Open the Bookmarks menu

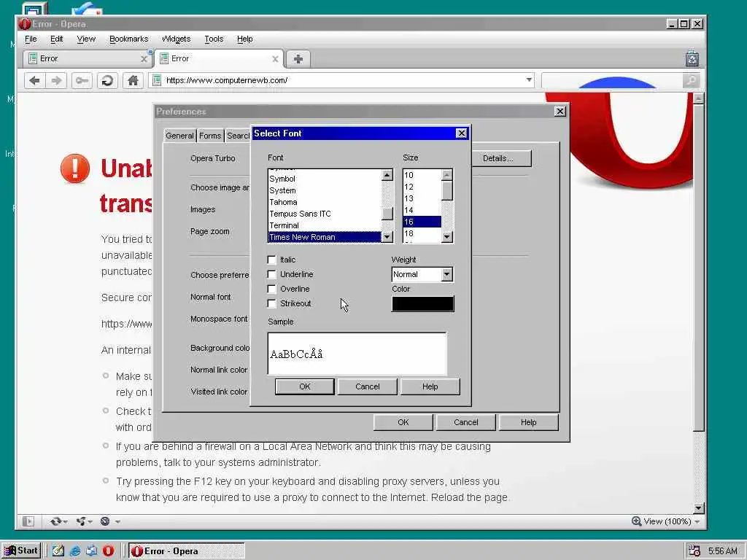pyautogui.click(x=128, y=39)
